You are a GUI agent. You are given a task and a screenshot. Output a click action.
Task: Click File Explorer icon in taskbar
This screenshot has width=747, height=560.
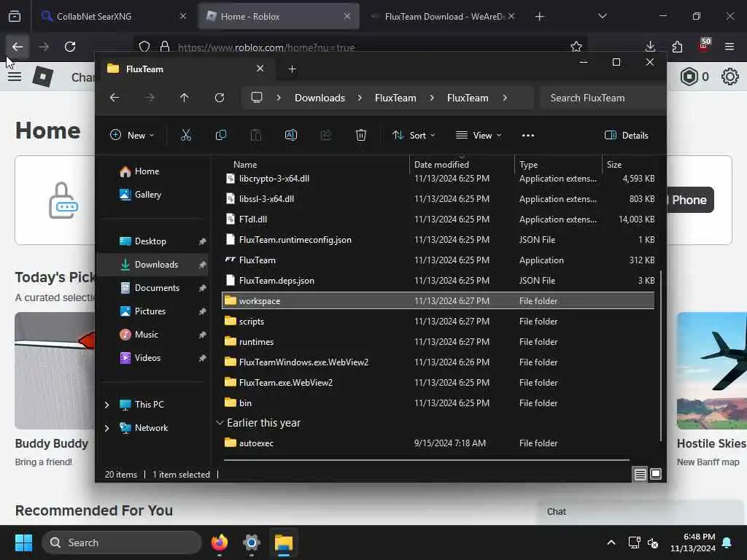point(284,542)
